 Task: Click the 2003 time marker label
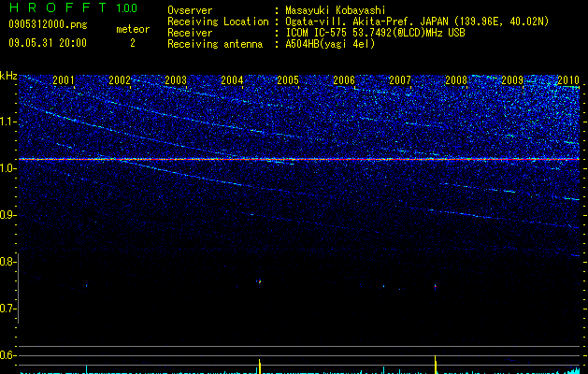(176, 79)
